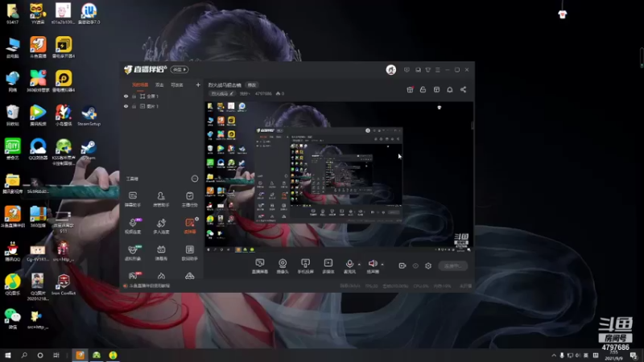The image size is (644, 362).
Task: Expand the toolbox more-options circle button
Action: pyautogui.click(x=195, y=179)
